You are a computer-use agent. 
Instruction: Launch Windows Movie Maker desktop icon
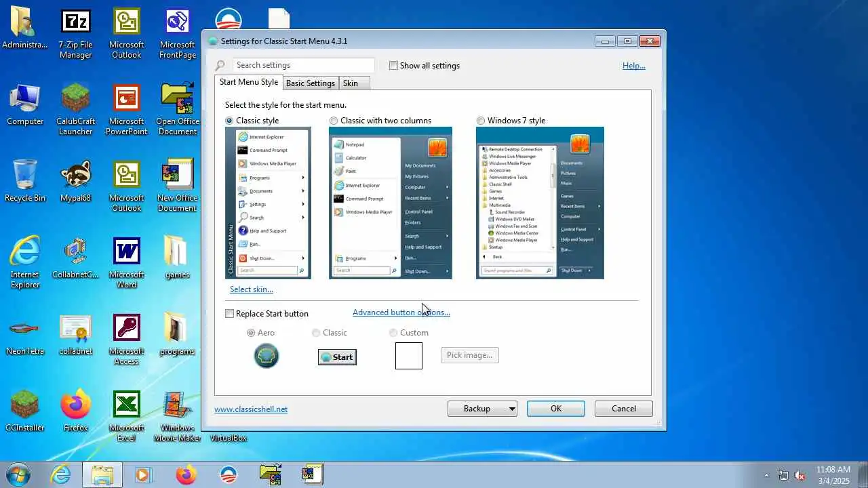178,416
